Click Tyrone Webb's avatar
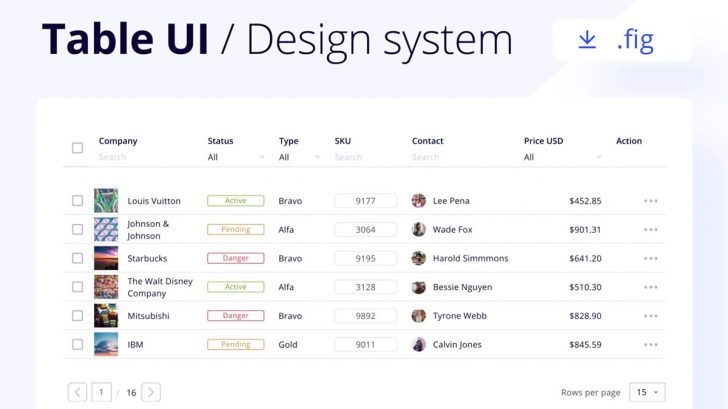This screenshot has height=409, width=728. [419, 316]
